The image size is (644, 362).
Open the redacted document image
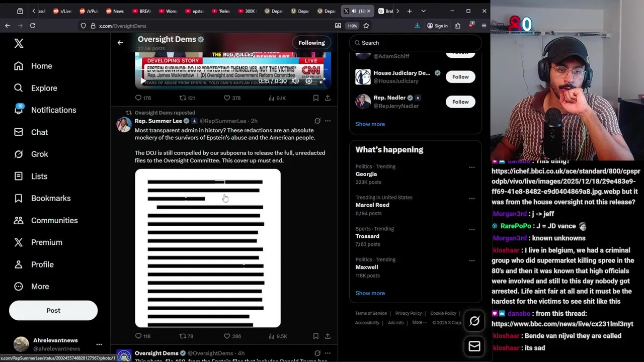click(x=208, y=248)
